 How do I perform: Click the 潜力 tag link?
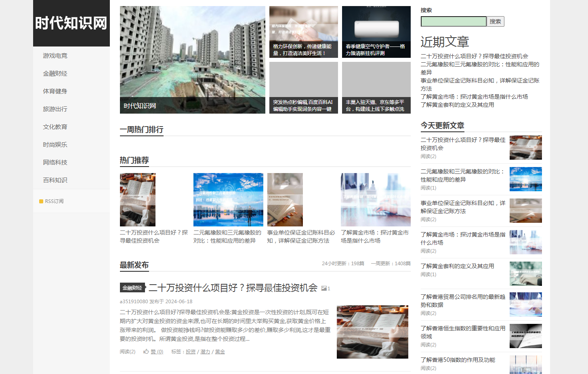click(205, 352)
